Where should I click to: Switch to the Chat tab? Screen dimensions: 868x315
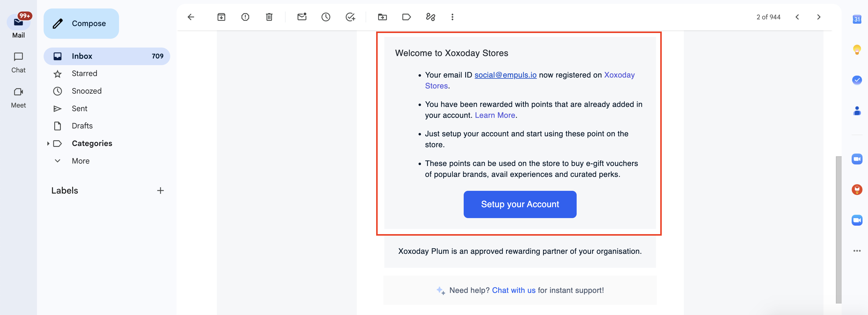(18, 62)
